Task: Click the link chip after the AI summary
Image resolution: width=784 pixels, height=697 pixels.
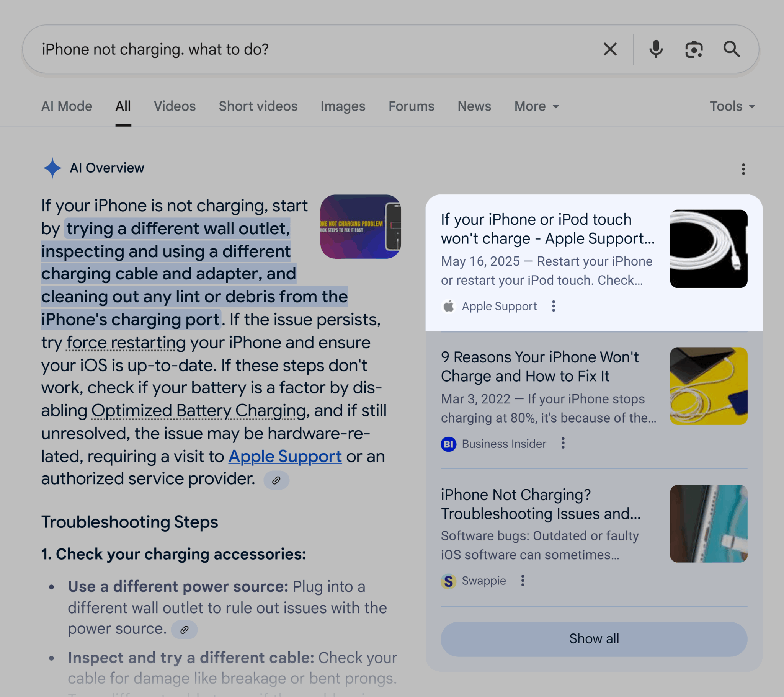Action: click(x=276, y=480)
